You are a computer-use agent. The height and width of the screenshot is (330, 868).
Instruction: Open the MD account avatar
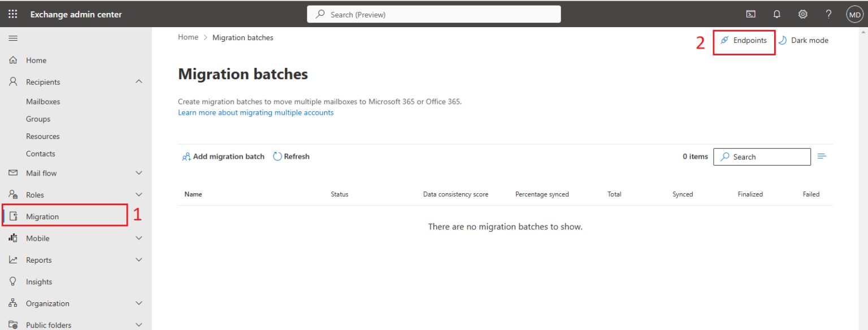(854, 14)
